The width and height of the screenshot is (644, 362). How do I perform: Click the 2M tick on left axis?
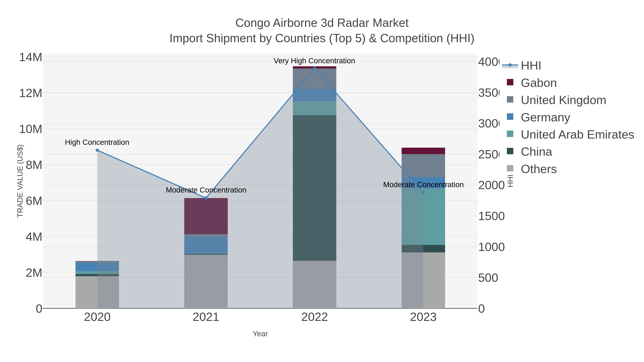tap(34, 273)
